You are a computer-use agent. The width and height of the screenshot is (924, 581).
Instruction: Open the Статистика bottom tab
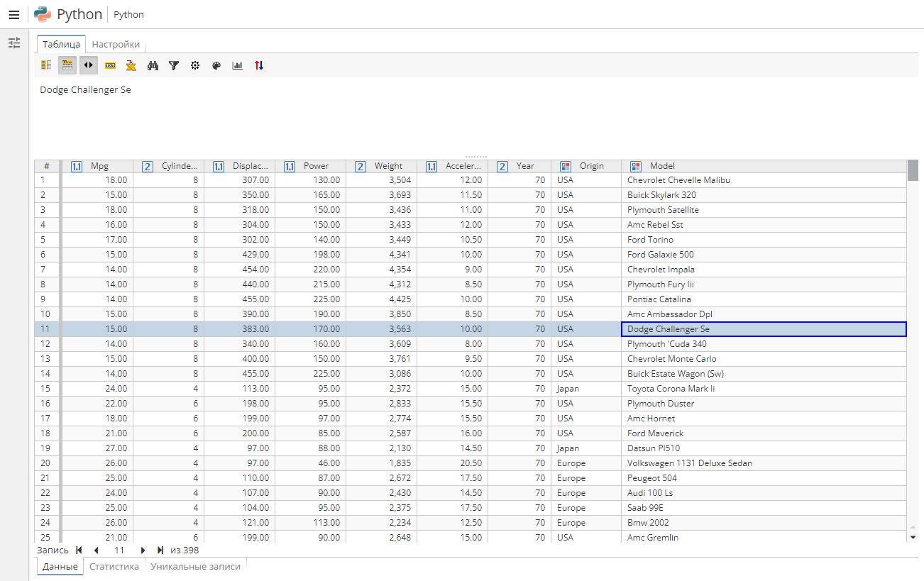(114, 566)
